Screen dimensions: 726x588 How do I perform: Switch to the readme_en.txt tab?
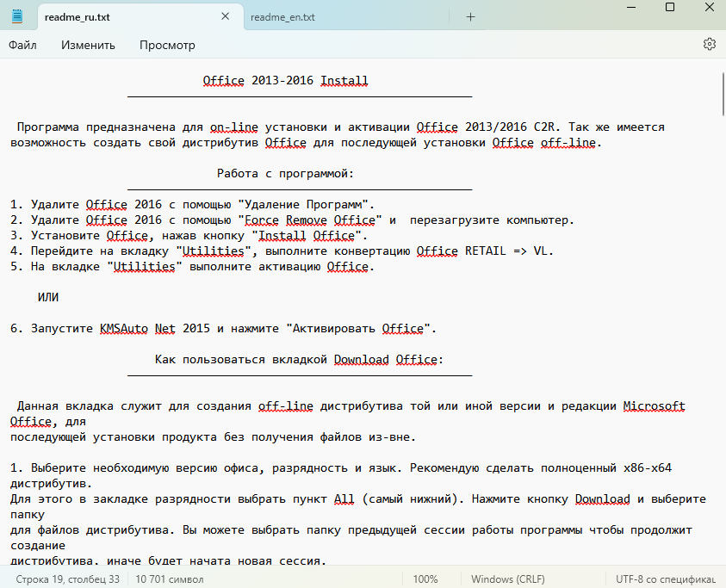282,17
